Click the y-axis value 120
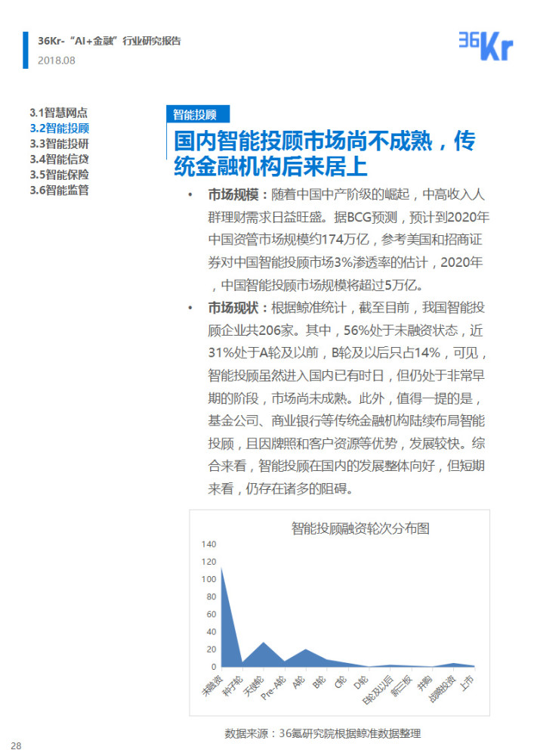 click(x=209, y=562)
